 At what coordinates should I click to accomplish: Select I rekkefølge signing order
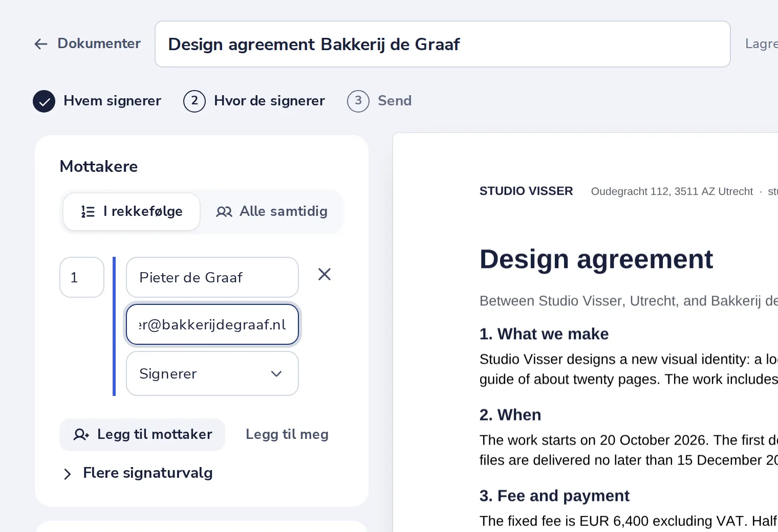point(132,211)
